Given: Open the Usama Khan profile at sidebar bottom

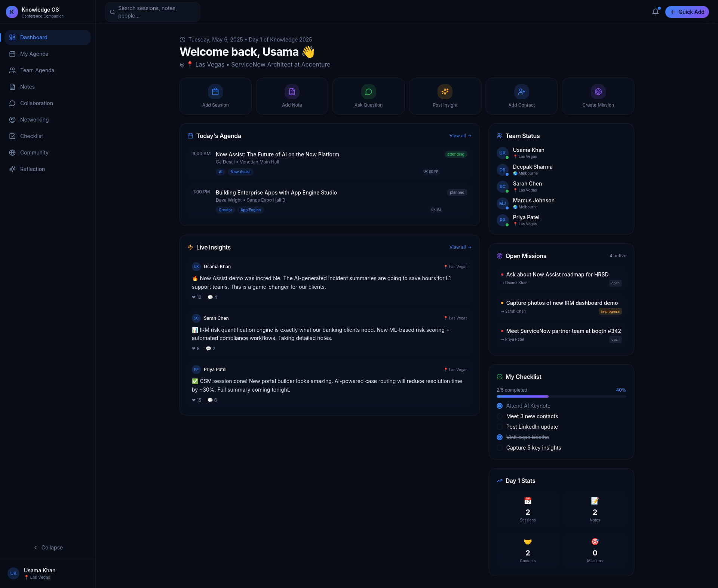Looking at the screenshot, I should pos(48,573).
